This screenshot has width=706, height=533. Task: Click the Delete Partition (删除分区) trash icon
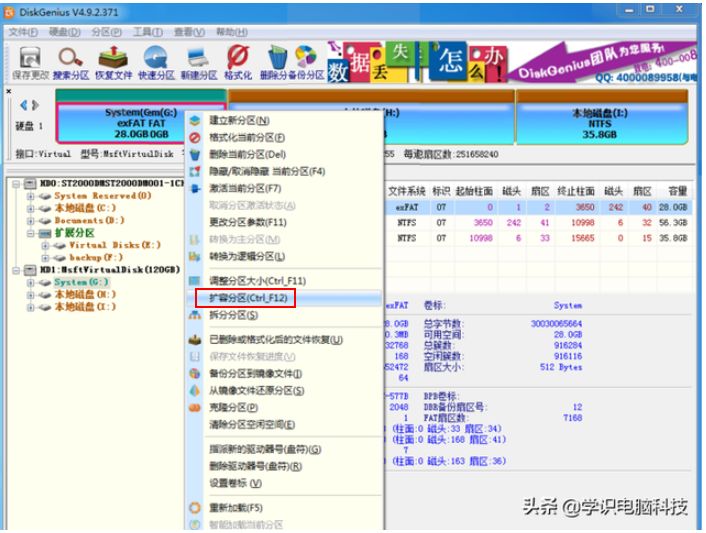(277, 63)
